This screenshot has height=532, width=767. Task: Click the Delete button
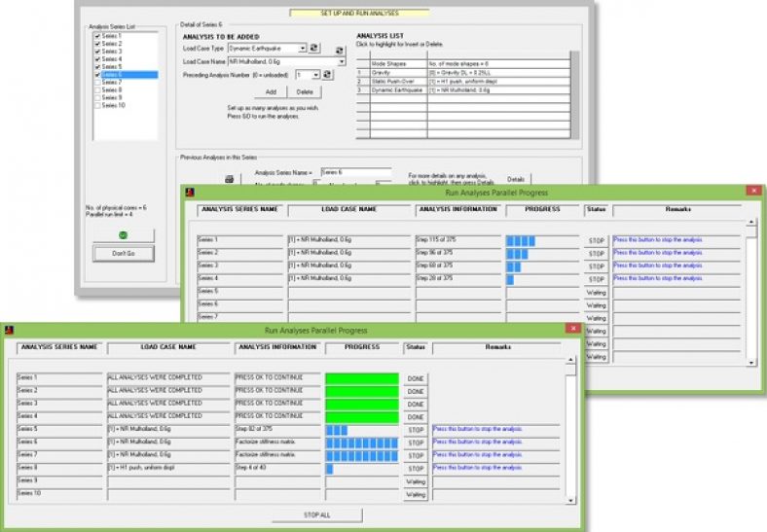pos(305,92)
